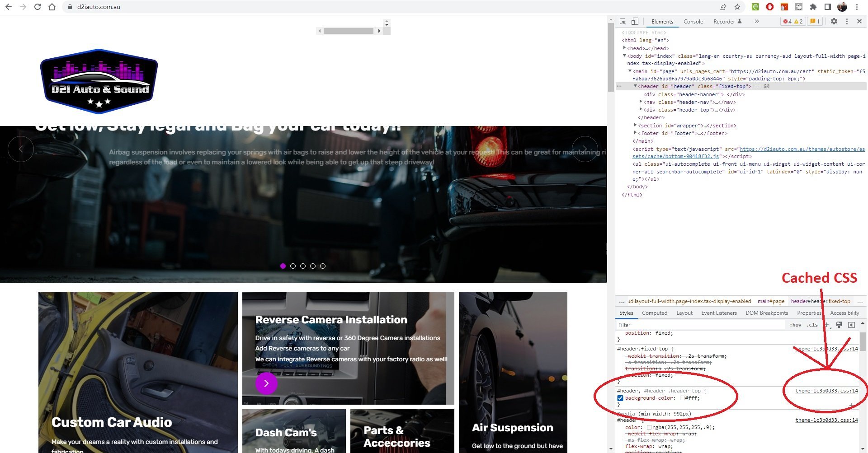Open the Layout tab
The height and width of the screenshot is (453, 868).
point(684,313)
